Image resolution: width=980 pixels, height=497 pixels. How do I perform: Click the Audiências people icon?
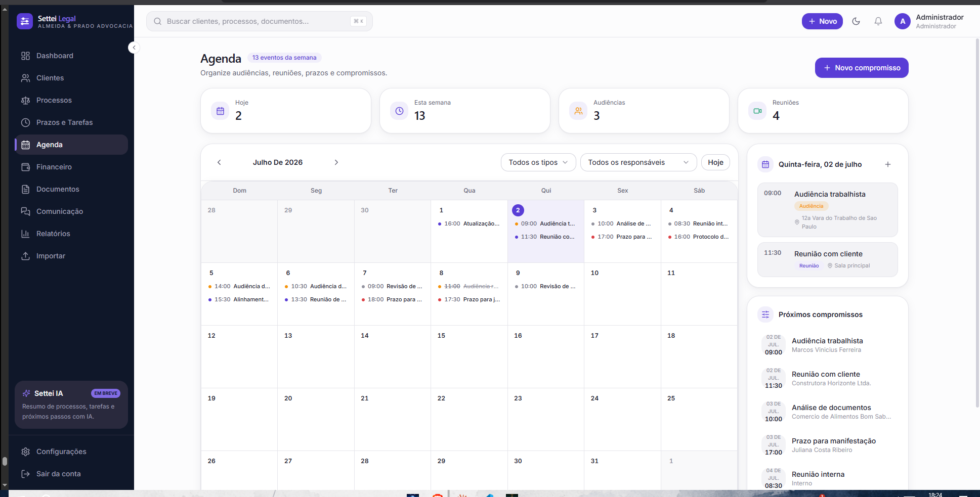tap(578, 111)
